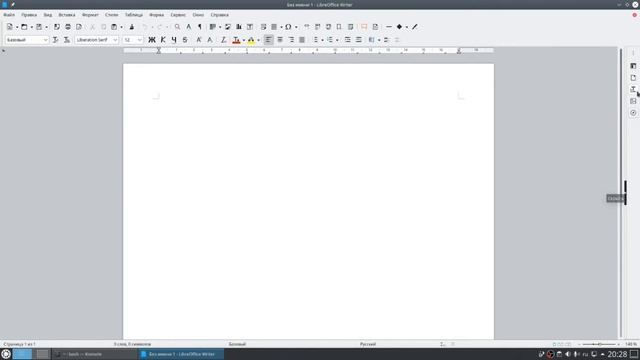Center the paragraph horizontally
This screenshot has height=360, width=640.
280,40
